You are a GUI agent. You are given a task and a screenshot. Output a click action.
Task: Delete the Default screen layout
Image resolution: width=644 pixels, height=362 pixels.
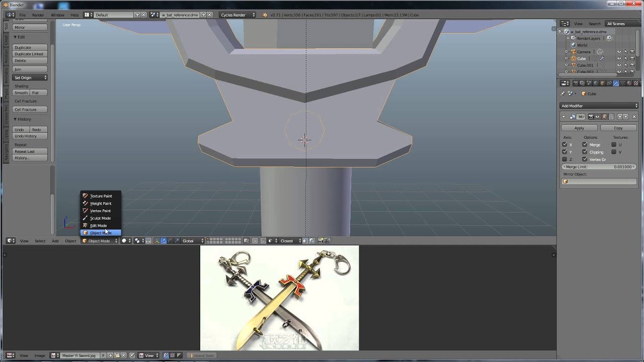point(143,15)
